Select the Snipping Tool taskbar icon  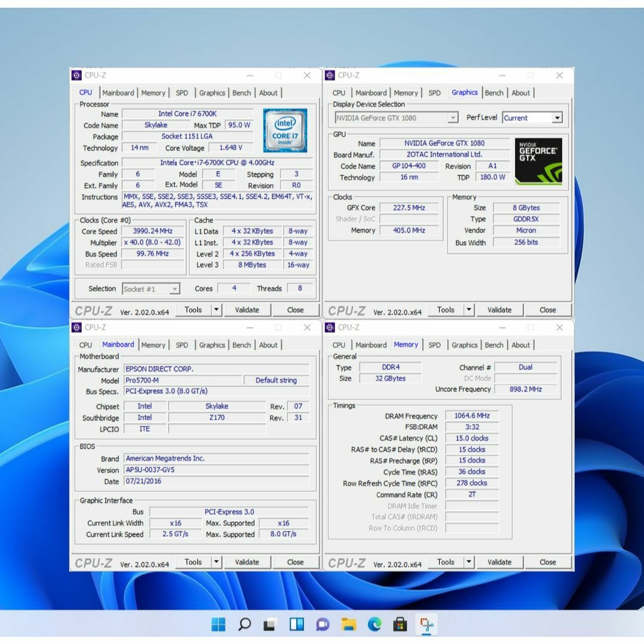tap(426, 624)
